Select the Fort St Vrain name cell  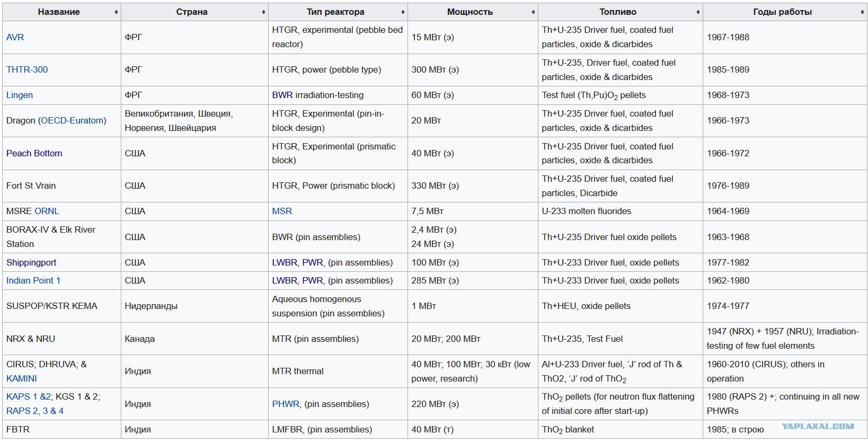(61, 186)
